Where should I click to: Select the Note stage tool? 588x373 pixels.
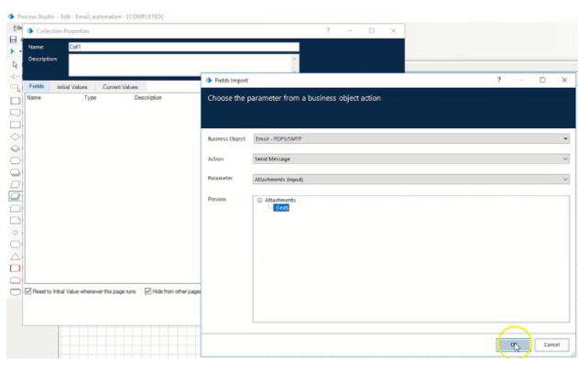[x=15, y=220]
